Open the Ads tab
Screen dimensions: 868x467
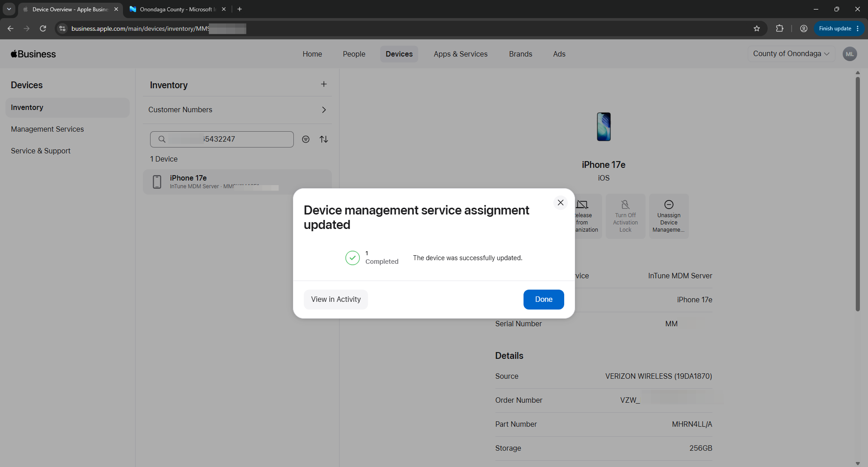pyautogui.click(x=559, y=54)
